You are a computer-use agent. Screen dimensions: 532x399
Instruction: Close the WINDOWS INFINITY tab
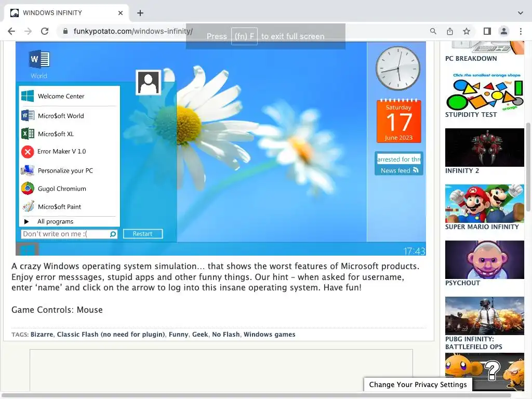pos(121,13)
